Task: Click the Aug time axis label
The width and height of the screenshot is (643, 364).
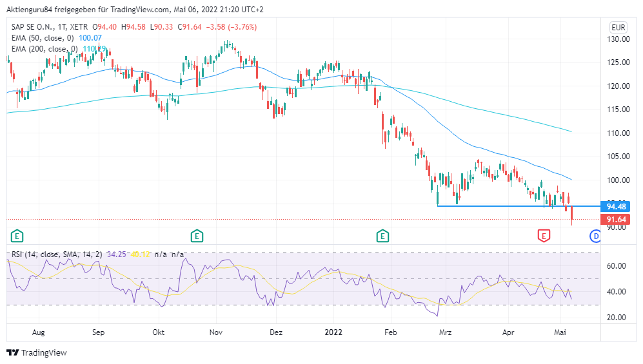Action: coord(38,332)
